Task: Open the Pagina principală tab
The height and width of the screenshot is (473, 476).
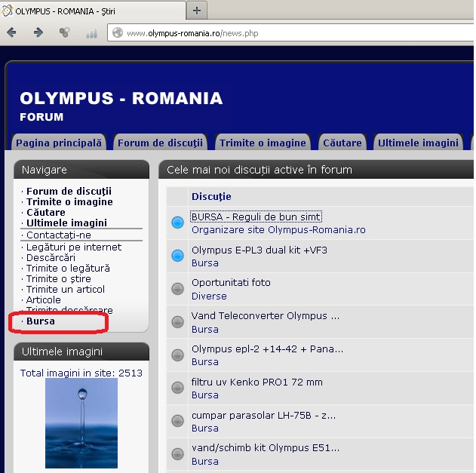Action: click(59, 143)
